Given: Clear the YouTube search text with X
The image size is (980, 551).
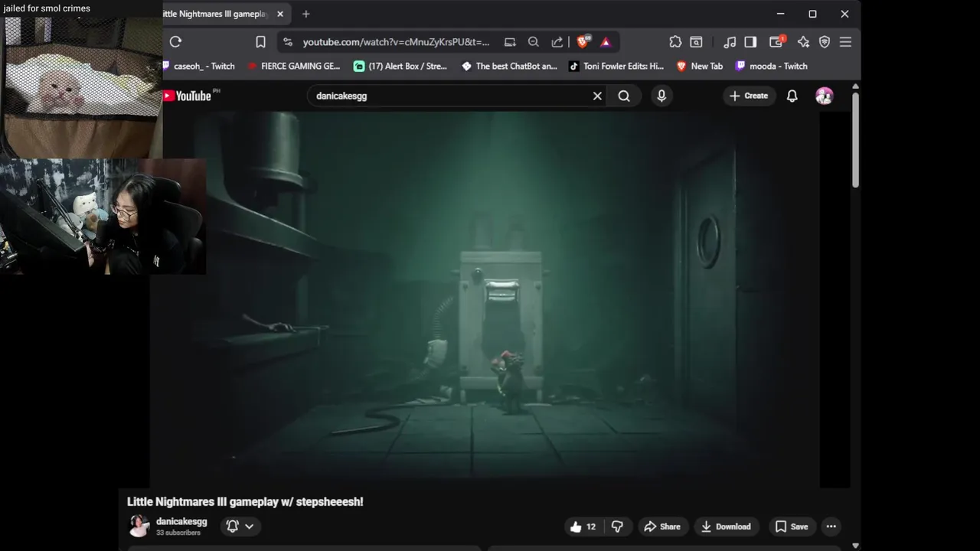Looking at the screenshot, I should click(x=597, y=96).
